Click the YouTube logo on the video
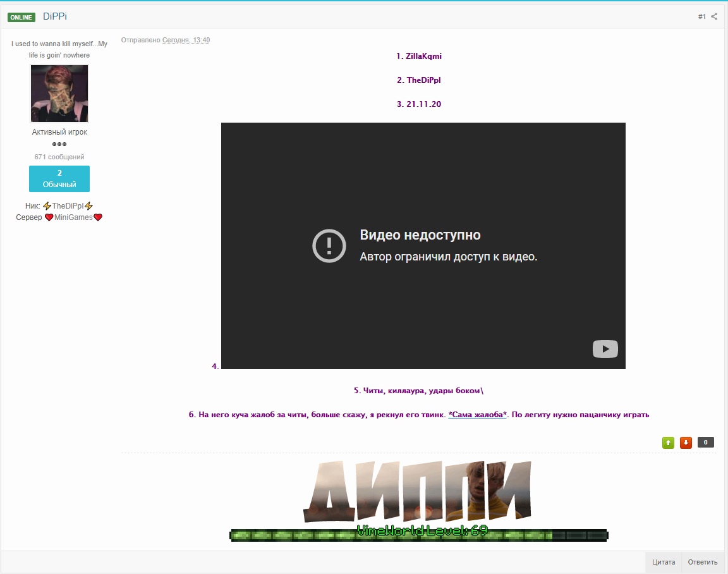This screenshot has width=728, height=574. (605, 349)
